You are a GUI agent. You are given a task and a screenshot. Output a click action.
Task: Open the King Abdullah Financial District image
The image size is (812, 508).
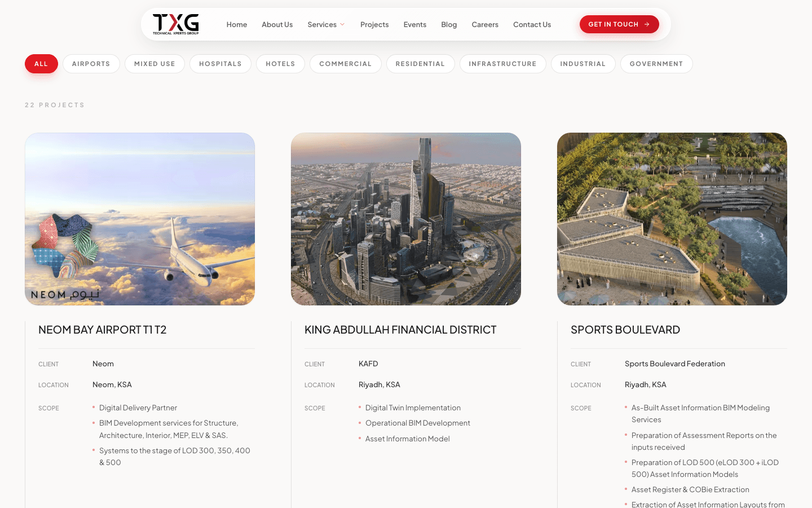tap(406, 219)
